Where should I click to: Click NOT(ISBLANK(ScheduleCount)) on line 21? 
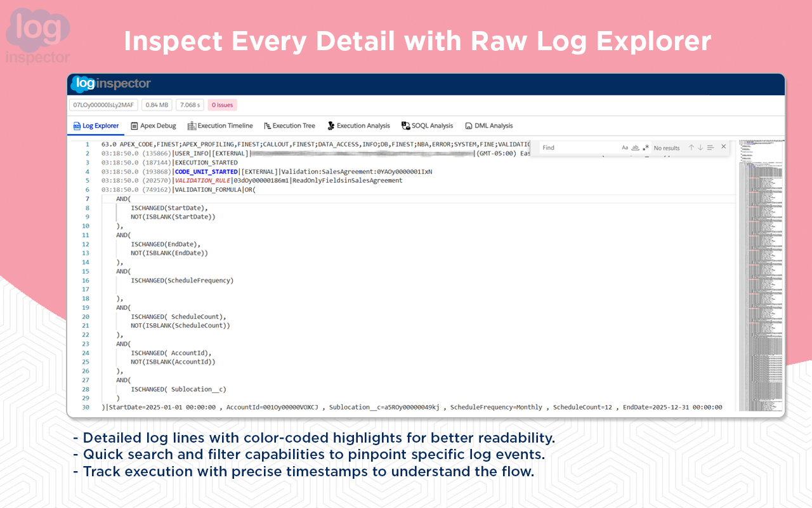click(x=180, y=325)
